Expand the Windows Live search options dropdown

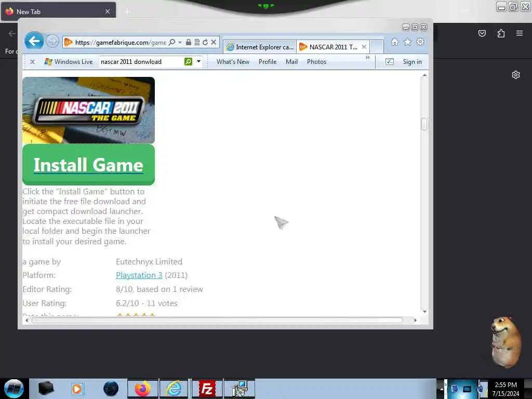pos(198,61)
